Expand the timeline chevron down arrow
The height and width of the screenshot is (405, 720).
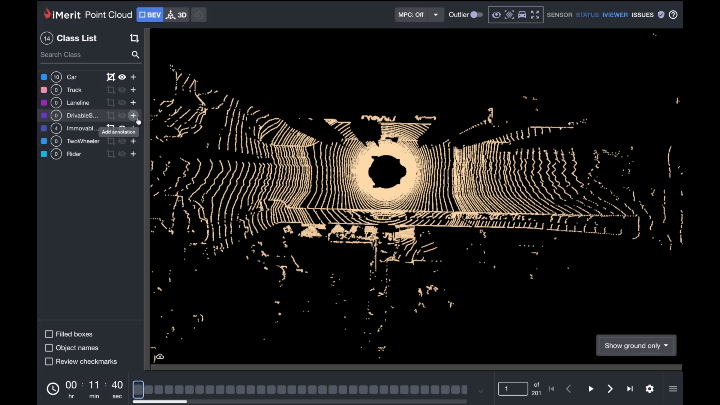pos(480,391)
